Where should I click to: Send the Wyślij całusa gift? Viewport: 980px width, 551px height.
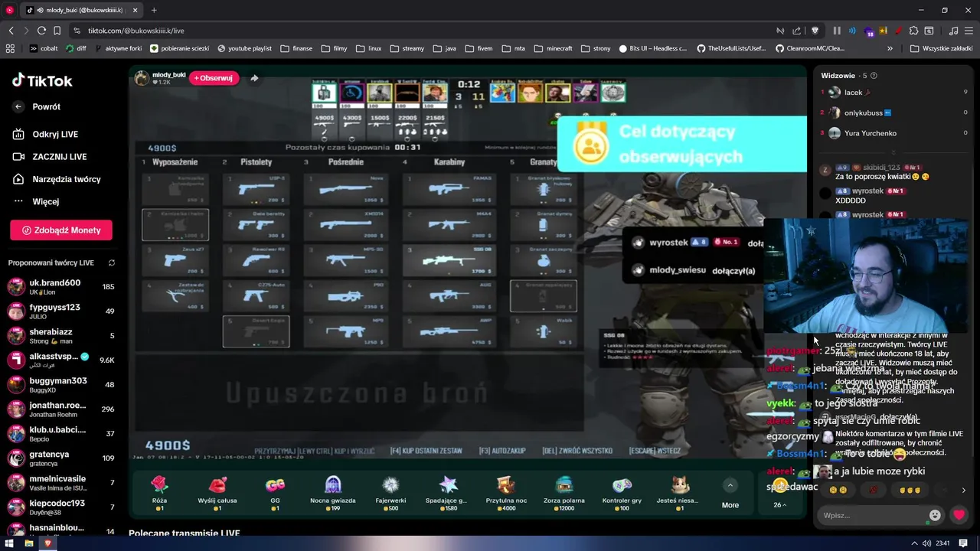tap(217, 492)
